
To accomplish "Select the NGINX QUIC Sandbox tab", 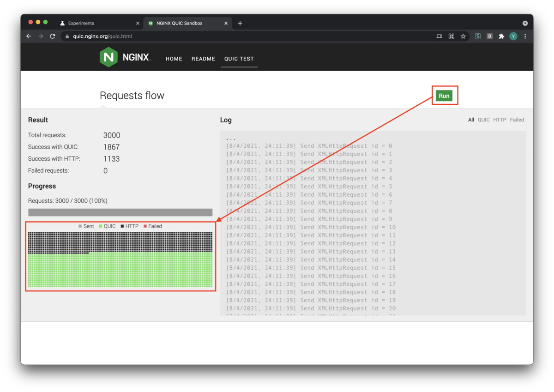I will click(x=187, y=23).
